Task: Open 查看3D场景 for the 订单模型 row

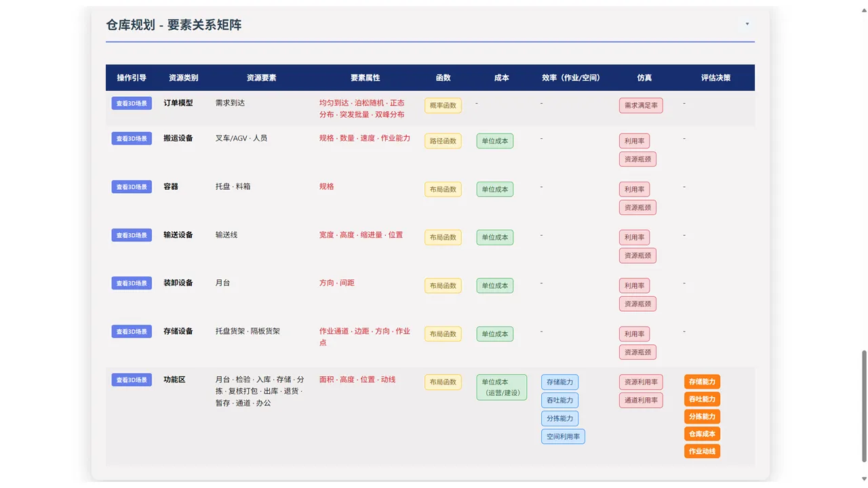Action: [x=132, y=103]
